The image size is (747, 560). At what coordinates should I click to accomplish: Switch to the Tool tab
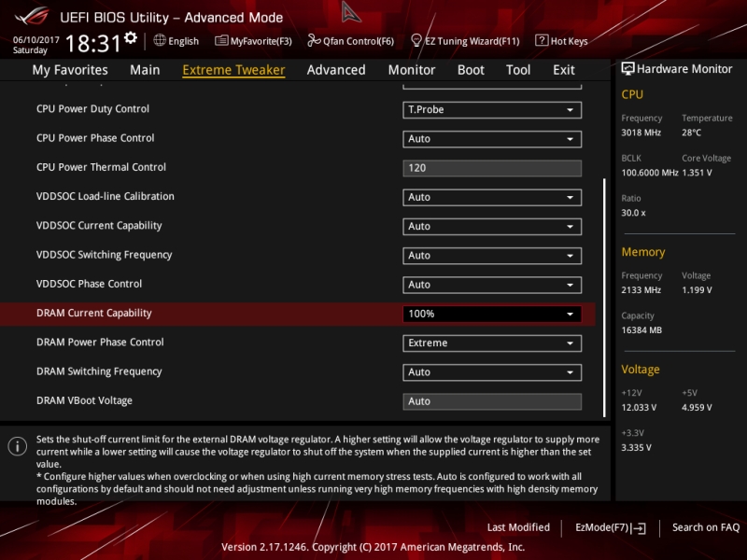click(518, 70)
